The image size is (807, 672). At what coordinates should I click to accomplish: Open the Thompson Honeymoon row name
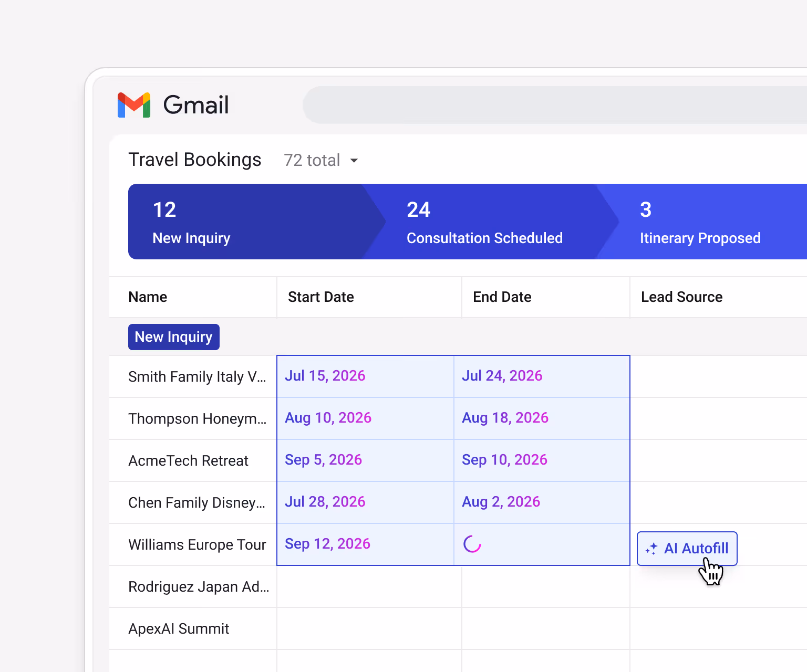click(197, 419)
